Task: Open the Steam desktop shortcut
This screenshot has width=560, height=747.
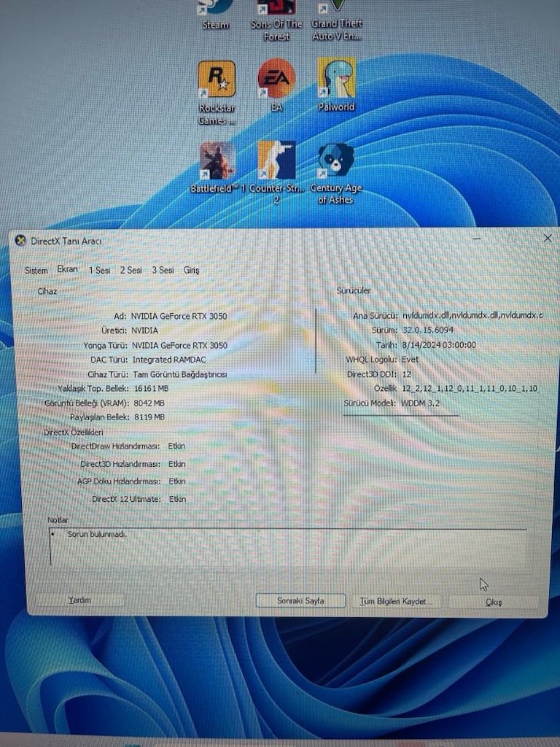Action: tap(216, 15)
